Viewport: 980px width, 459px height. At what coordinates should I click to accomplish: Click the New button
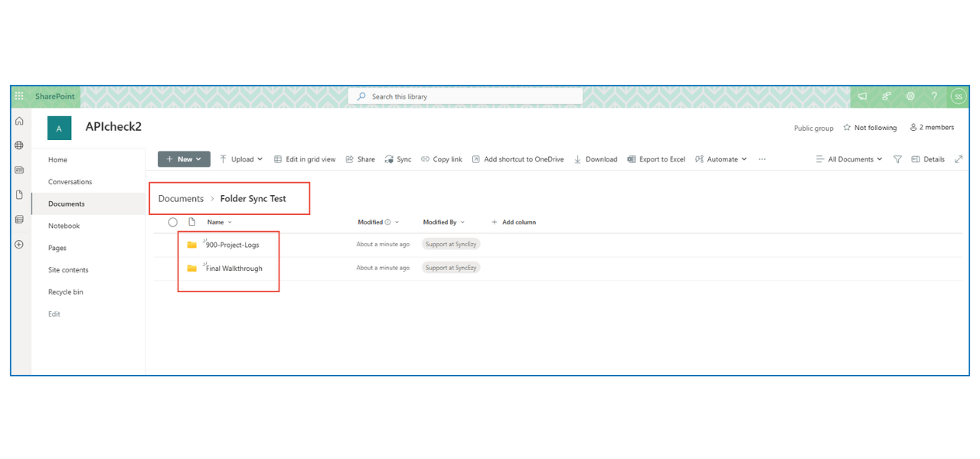184,159
